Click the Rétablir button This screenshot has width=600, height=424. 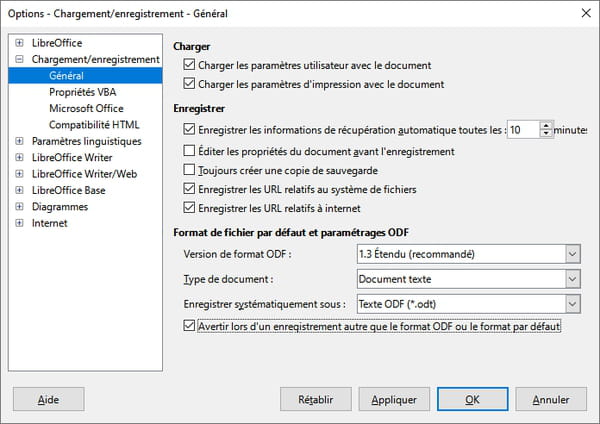coord(316,400)
